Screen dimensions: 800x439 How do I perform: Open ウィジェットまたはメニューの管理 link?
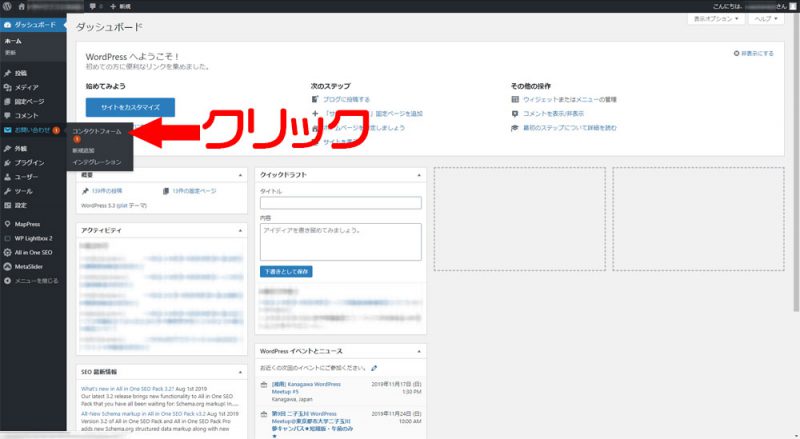tap(570, 100)
